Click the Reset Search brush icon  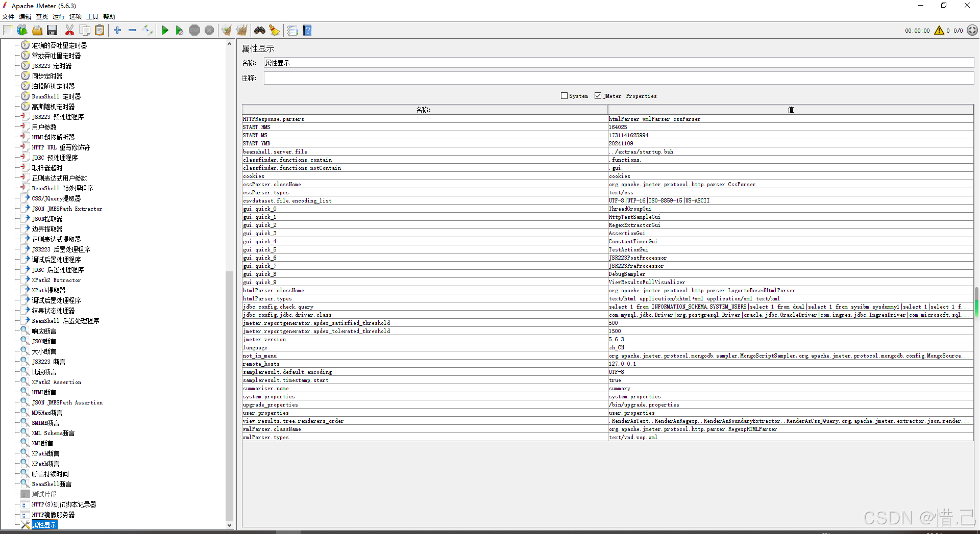click(x=275, y=30)
